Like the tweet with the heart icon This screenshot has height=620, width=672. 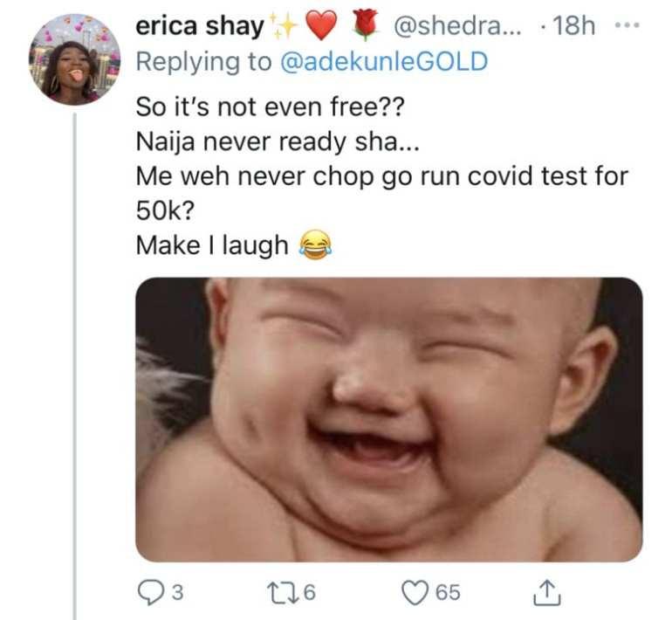[415, 593]
